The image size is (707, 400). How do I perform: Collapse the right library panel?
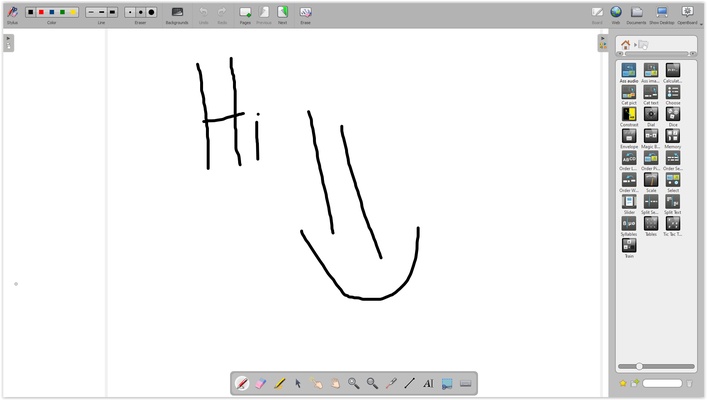[x=602, y=42]
